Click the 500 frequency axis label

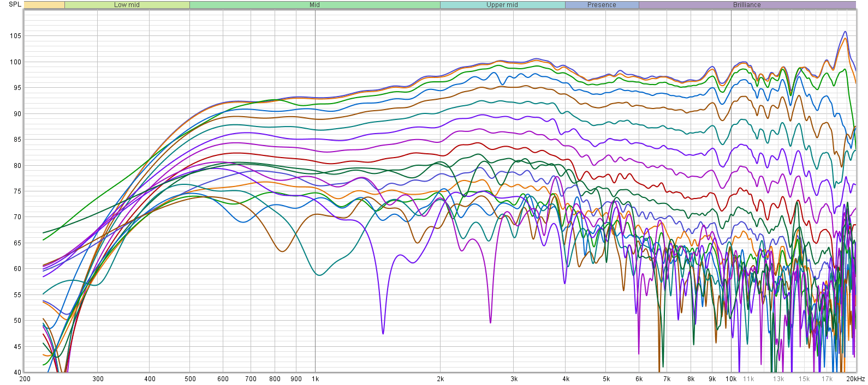tap(190, 379)
